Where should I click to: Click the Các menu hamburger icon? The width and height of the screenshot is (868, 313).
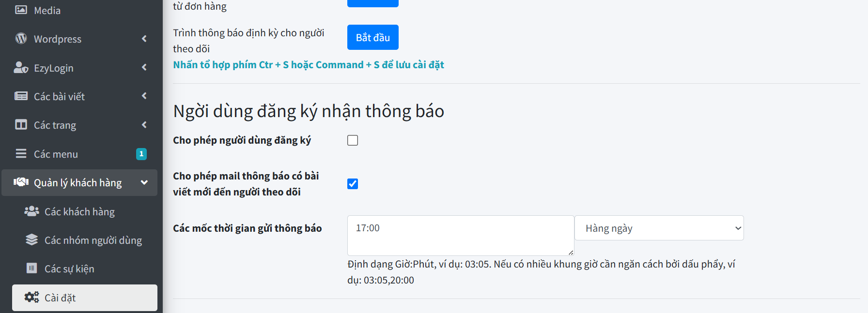click(x=21, y=153)
